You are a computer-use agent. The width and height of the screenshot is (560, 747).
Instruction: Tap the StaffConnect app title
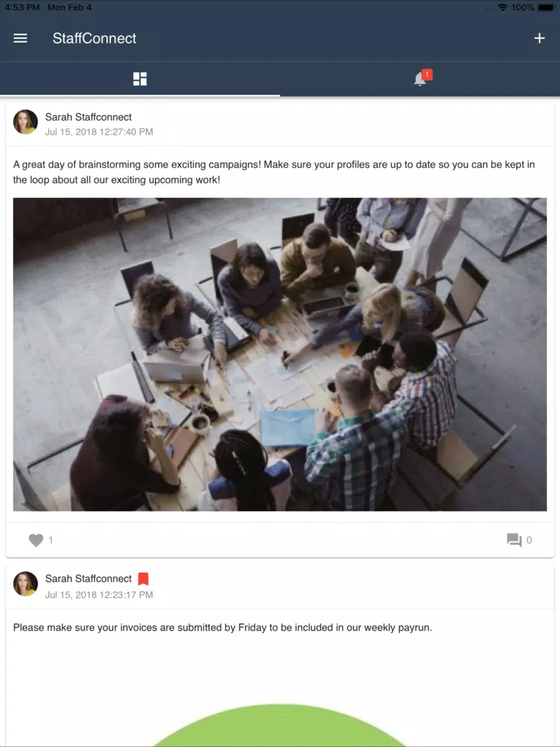pyautogui.click(x=94, y=38)
